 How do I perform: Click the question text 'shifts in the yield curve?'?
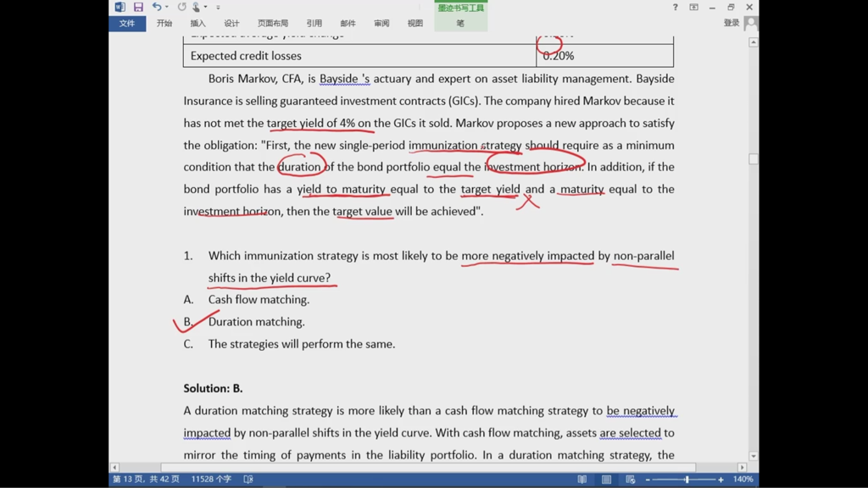click(x=270, y=278)
